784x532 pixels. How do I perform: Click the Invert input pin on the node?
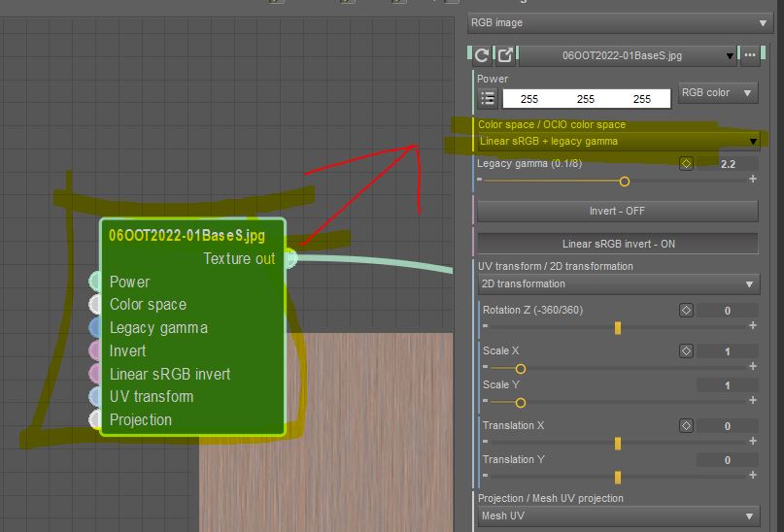click(x=95, y=350)
